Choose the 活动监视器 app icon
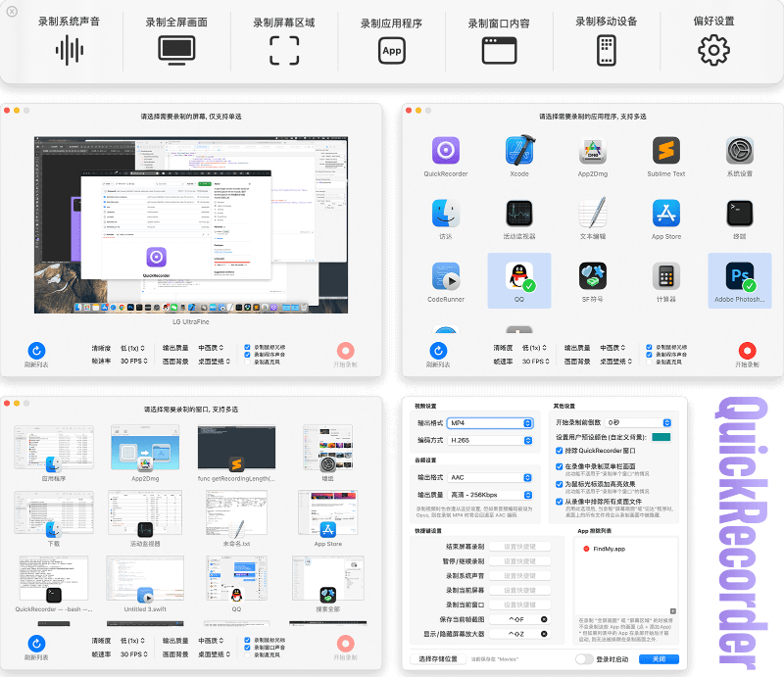This screenshot has height=677, width=784. 519,213
